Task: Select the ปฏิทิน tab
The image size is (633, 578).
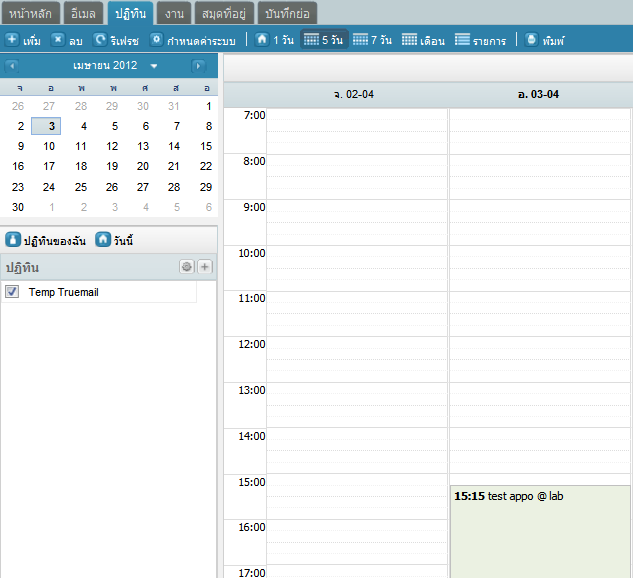Action: click(130, 13)
